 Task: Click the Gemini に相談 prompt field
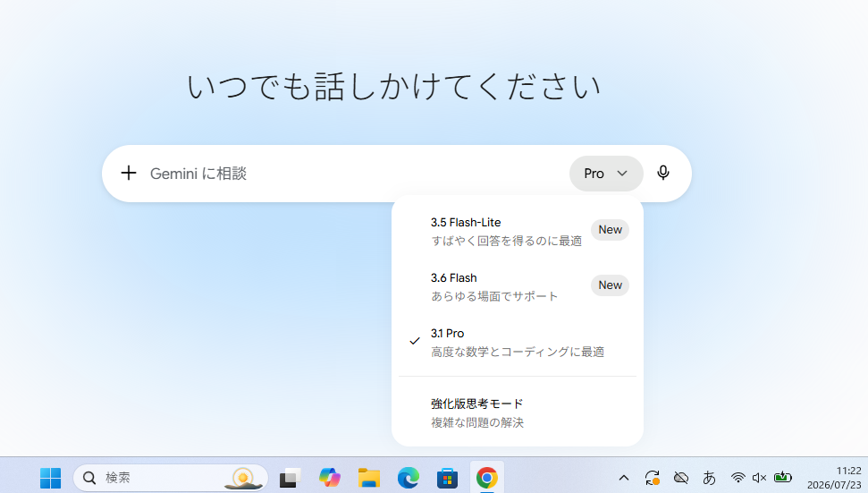[354, 174]
